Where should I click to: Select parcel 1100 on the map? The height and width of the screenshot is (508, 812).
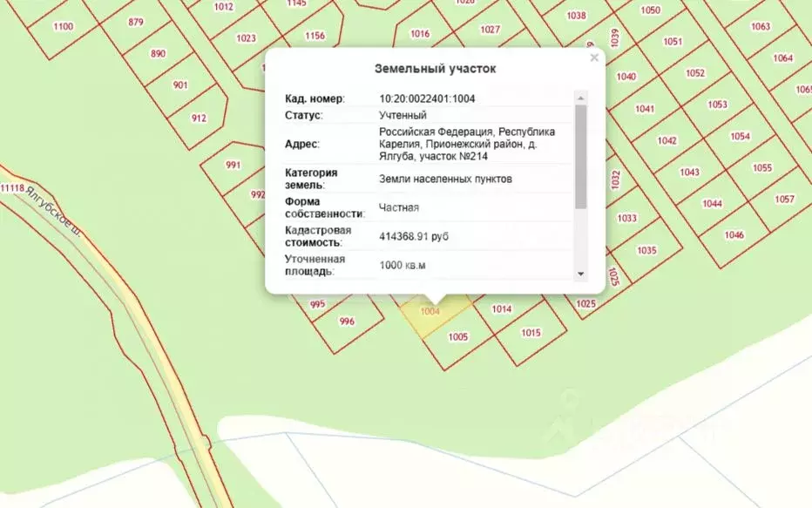coord(64,26)
